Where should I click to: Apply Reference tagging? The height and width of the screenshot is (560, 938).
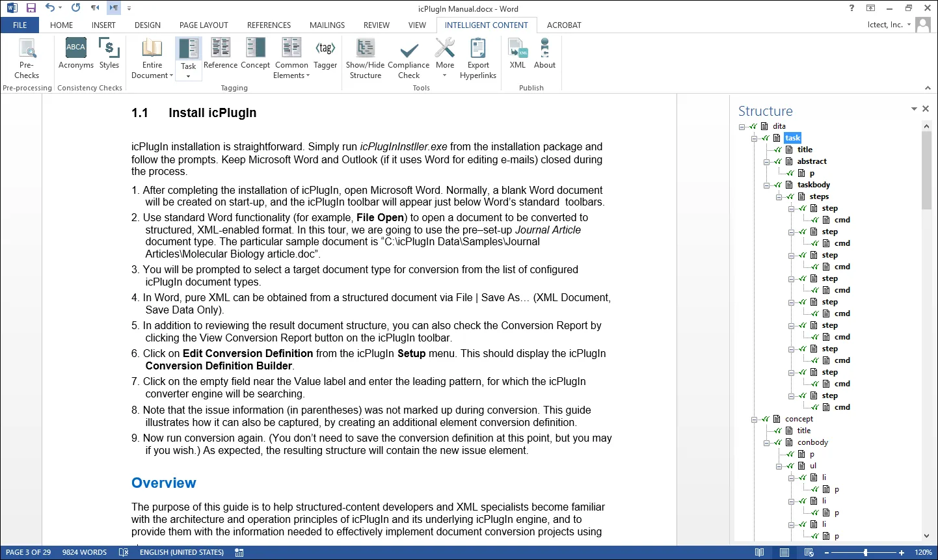(221, 54)
